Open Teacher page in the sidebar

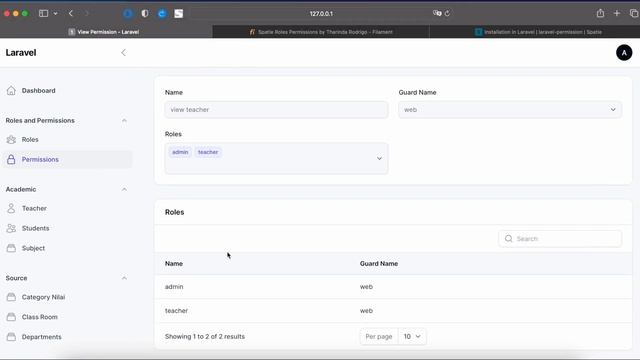(34, 209)
